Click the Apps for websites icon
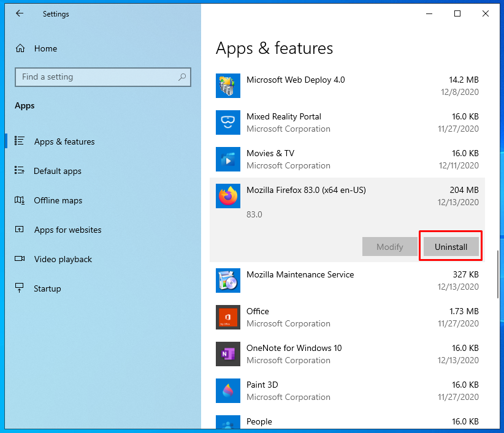Viewport: 504px width, 433px height. pos(19,230)
